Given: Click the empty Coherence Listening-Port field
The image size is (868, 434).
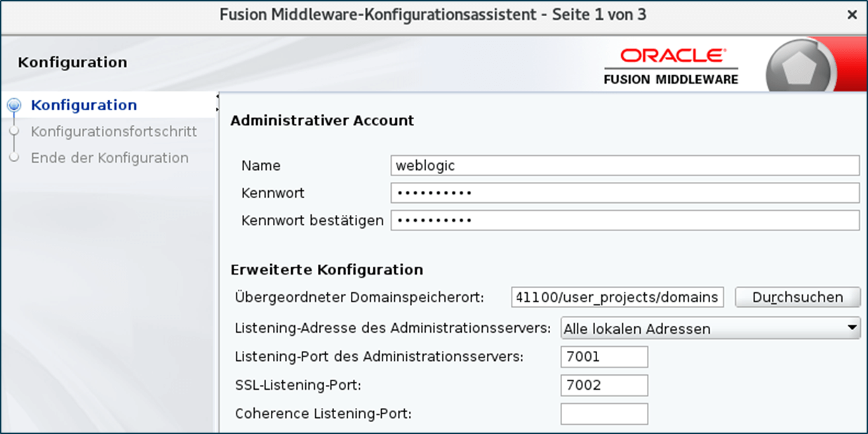Looking at the screenshot, I should [604, 414].
